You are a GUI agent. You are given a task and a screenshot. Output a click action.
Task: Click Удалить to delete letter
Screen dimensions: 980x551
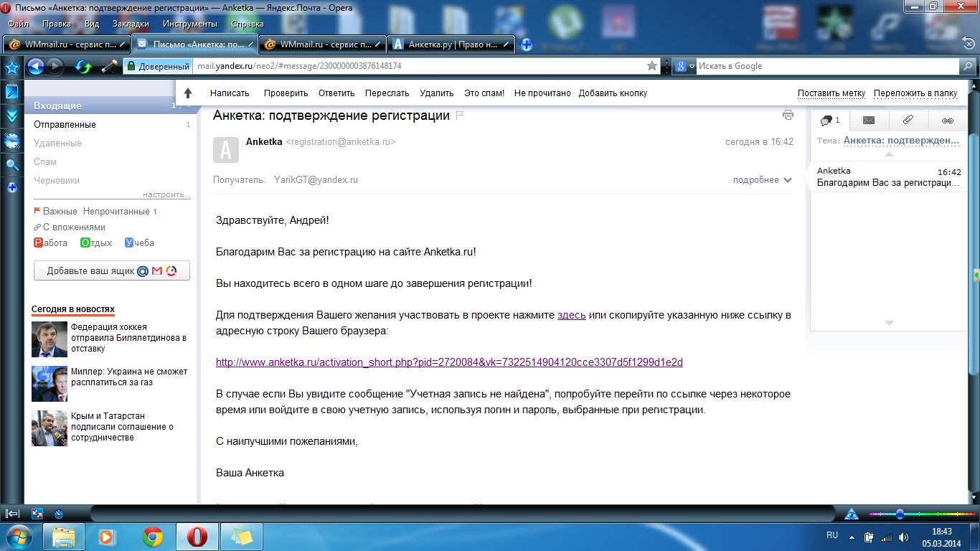coord(437,93)
